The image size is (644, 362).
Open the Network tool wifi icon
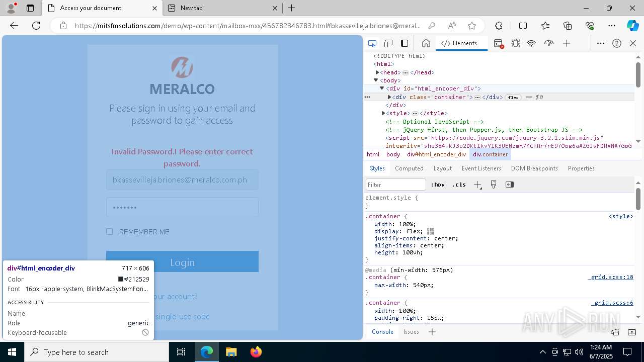tap(531, 43)
